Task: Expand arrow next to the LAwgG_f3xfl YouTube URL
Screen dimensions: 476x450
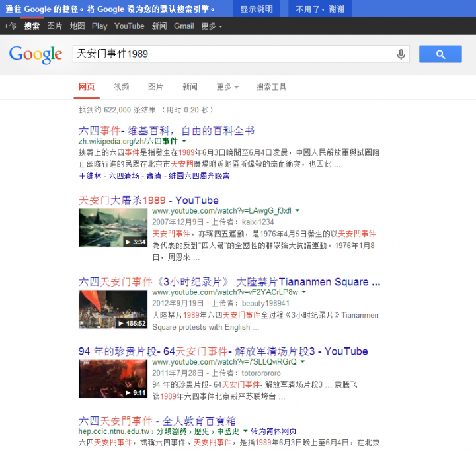Action: tap(297, 210)
